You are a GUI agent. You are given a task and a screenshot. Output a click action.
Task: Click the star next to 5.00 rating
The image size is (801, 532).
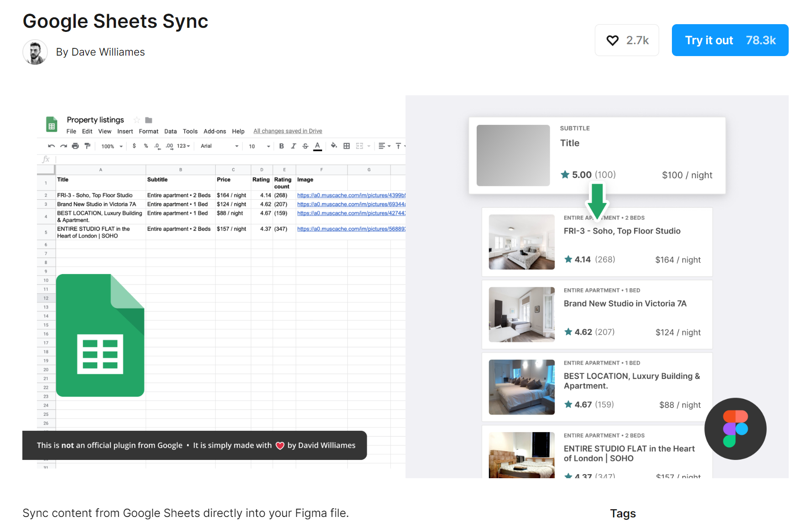pos(565,175)
